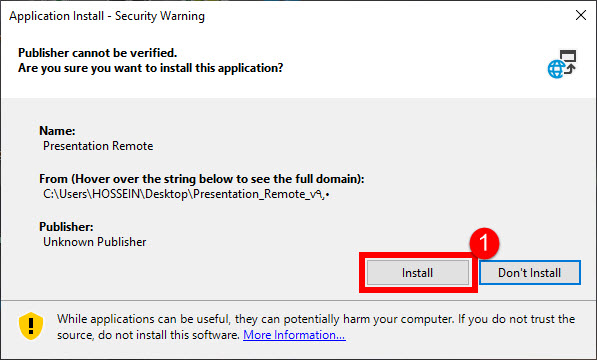Click the 'Publisher cannot be verified' heading
The image size is (597, 360).
[97, 53]
